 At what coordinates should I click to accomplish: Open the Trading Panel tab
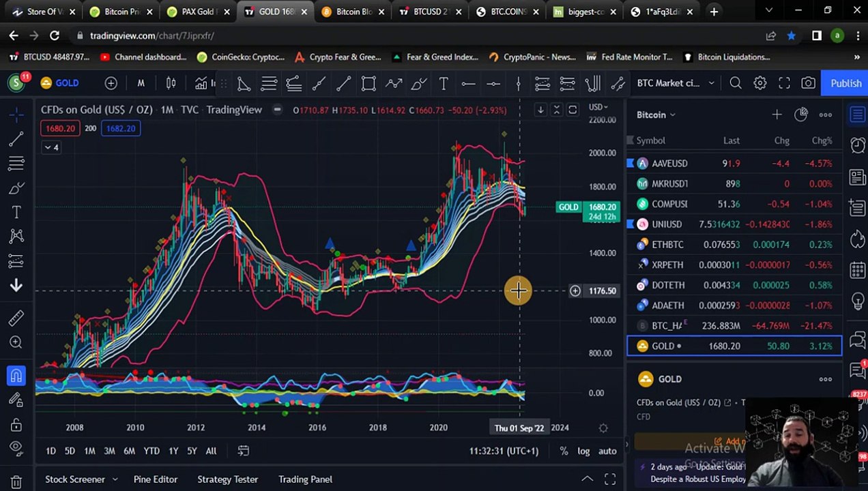(305, 479)
